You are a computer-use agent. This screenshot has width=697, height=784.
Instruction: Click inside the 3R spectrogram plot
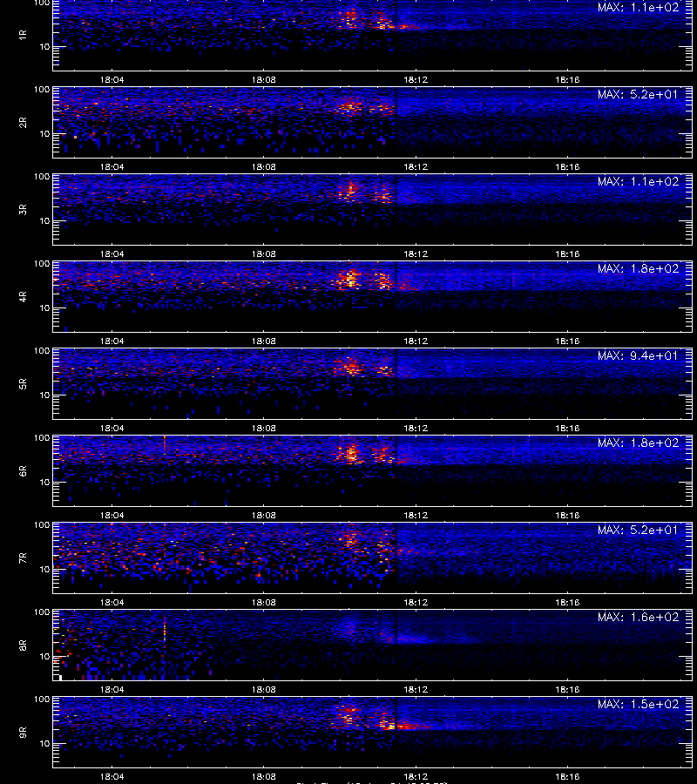[x=372, y=209]
